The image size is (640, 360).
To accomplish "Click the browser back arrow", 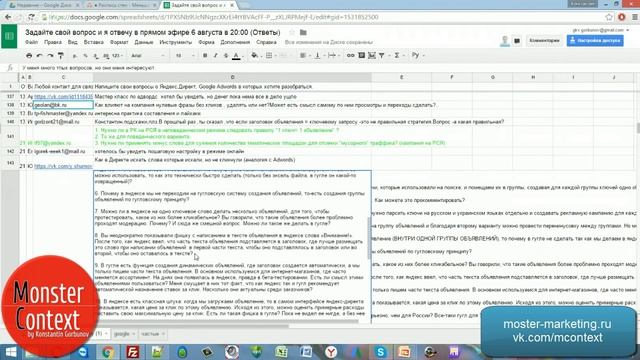I will (x=8, y=17).
